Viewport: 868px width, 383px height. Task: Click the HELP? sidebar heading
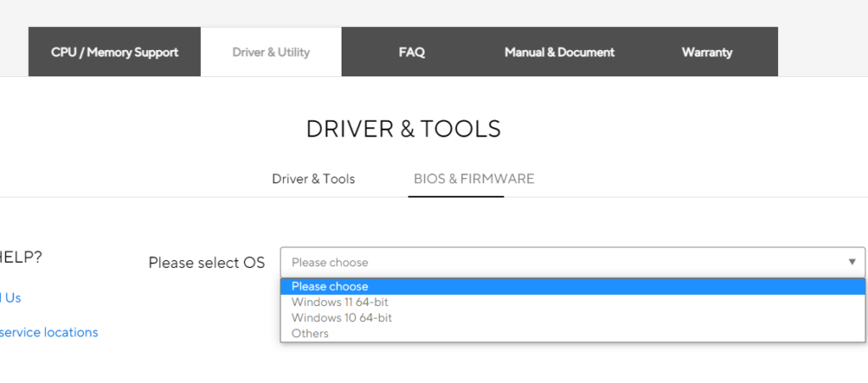(x=19, y=258)
